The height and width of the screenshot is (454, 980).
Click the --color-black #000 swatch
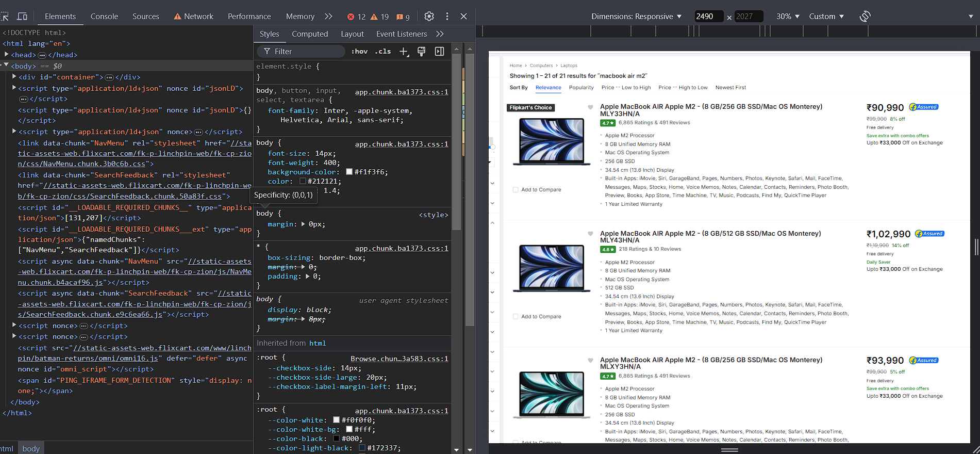point(336,439)
